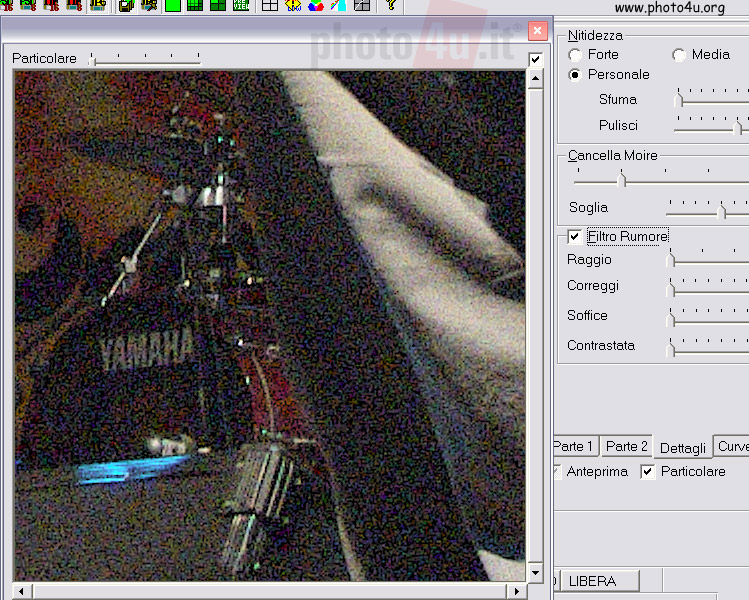Click the LIBERA button
This screenshot has width=749, height=600.
599,581
